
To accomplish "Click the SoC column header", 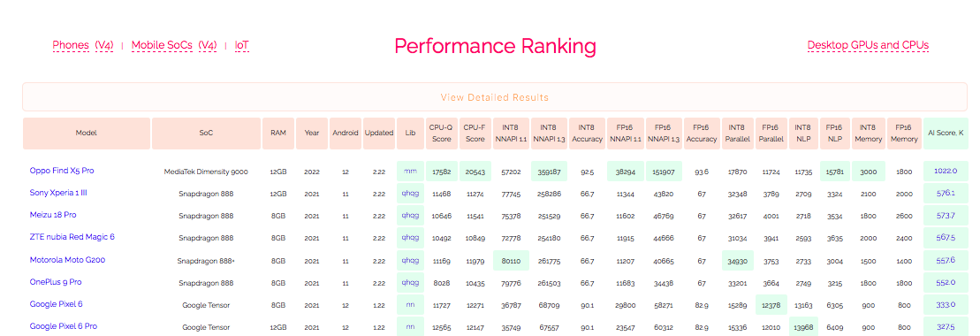I will click(x=206, y=134).
